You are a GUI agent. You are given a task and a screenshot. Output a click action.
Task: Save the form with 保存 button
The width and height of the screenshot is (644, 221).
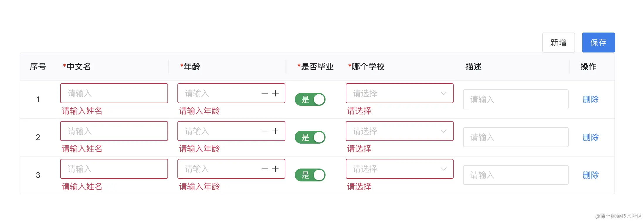(598, 42)
